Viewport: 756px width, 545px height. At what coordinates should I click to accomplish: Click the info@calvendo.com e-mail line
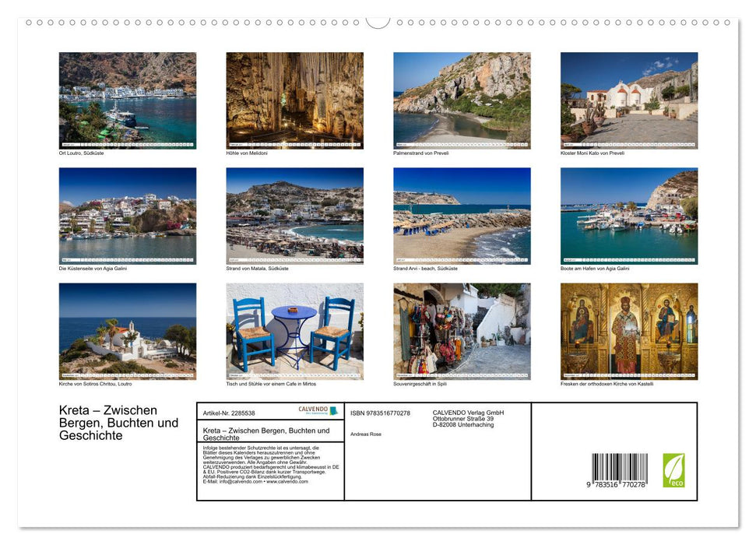pos(255,481)
